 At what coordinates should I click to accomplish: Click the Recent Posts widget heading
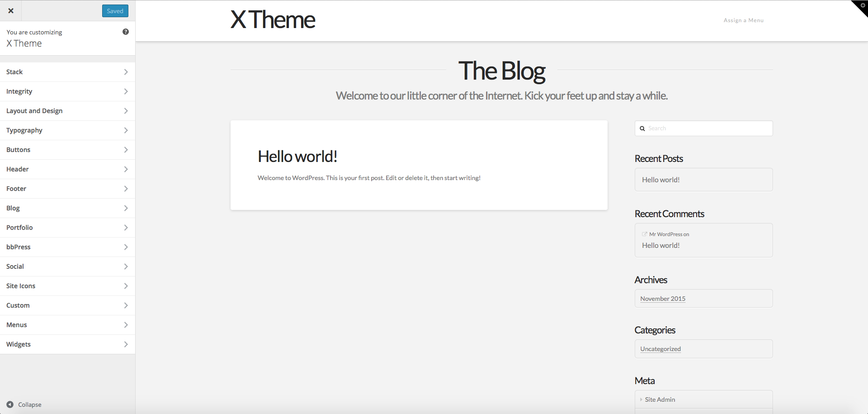(x=659, y=159)
